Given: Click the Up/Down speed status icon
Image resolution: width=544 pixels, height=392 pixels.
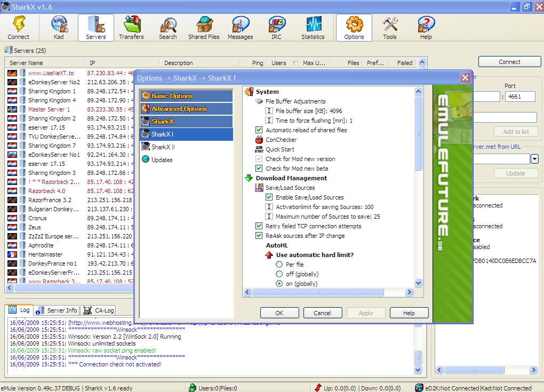Looking at the screenshot, I should tap(318, 388).
